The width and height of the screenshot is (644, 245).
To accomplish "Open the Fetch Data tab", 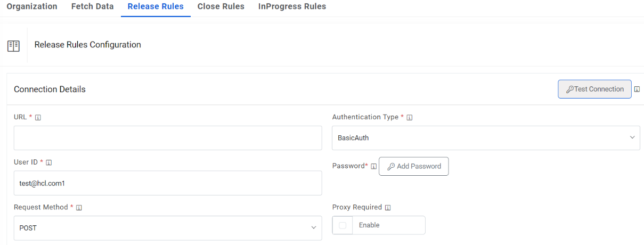I will coord(92,7).
